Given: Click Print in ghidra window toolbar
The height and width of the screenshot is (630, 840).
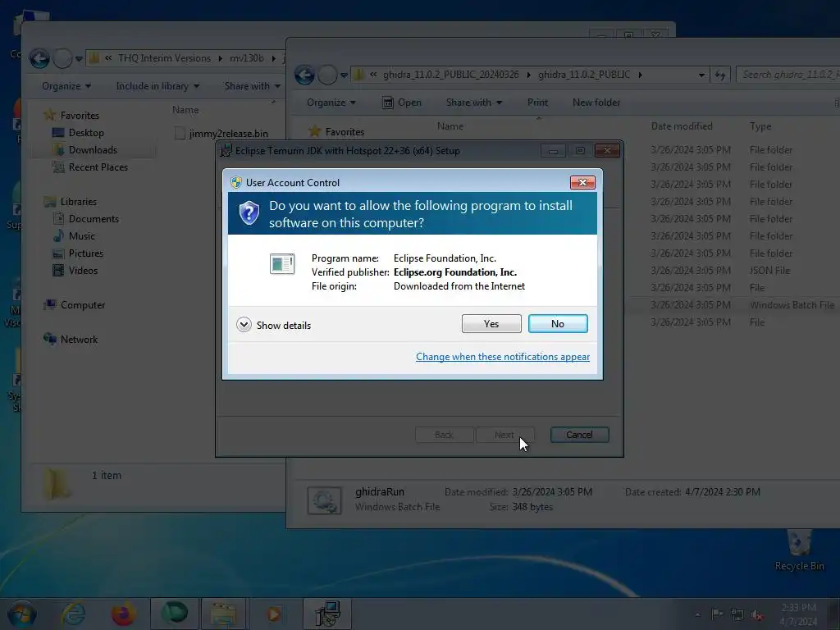Looking at the screenshot, I should click(537, 103).
